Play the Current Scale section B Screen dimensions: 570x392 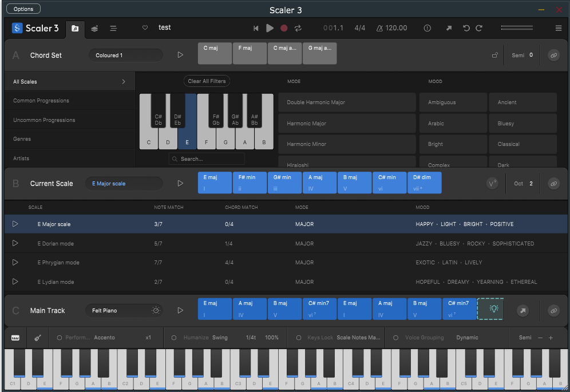click(180, 183)
